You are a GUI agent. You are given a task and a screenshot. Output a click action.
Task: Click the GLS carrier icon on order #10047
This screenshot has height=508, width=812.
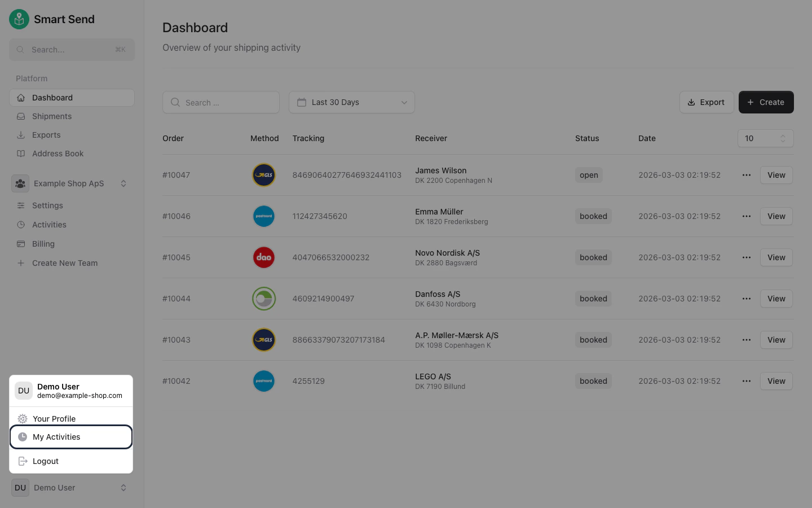point(264,175)
